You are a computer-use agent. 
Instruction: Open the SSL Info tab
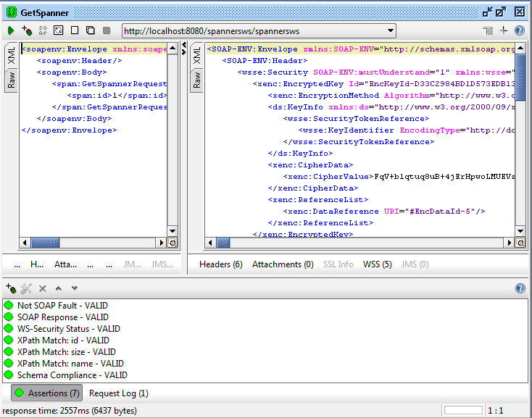pyautogui.click(x=338, y=264)
